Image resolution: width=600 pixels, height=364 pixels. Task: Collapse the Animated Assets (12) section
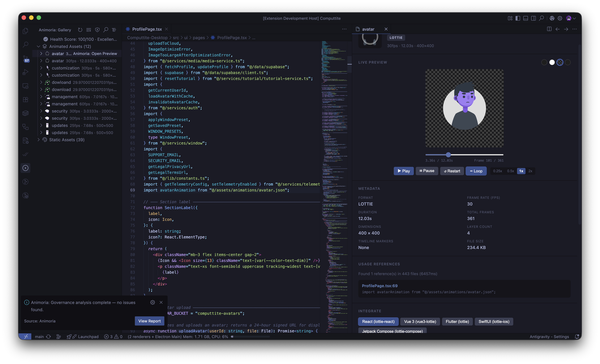(x=38, y=46)
